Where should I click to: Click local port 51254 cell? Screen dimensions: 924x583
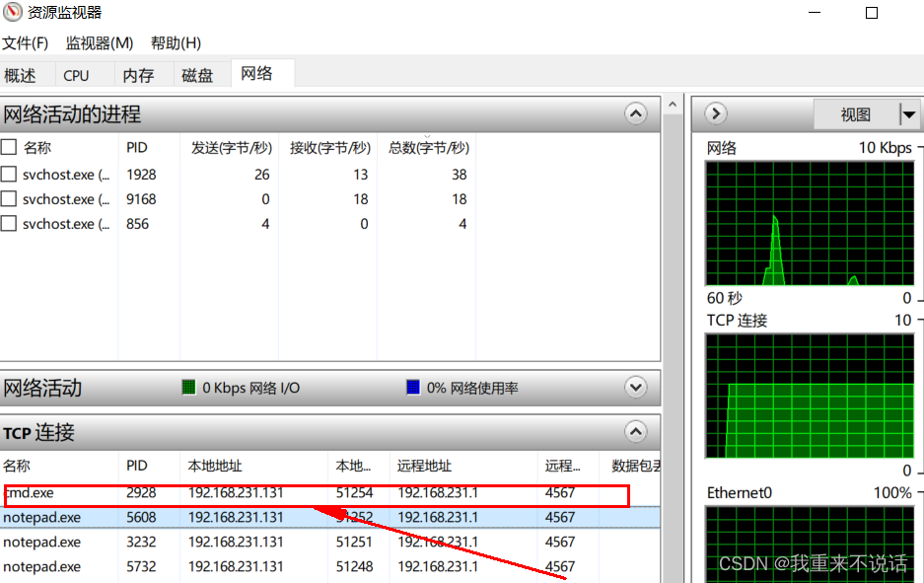coord(354,493)
